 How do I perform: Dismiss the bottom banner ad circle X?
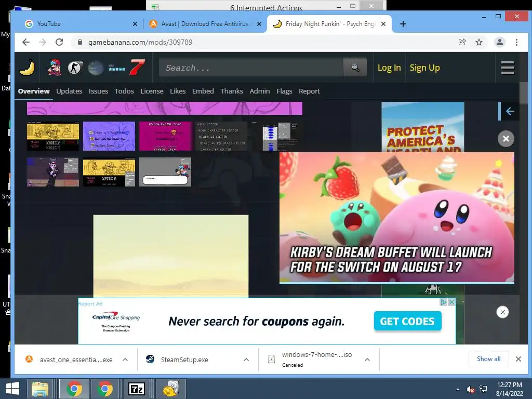click(x=502, y=312)
